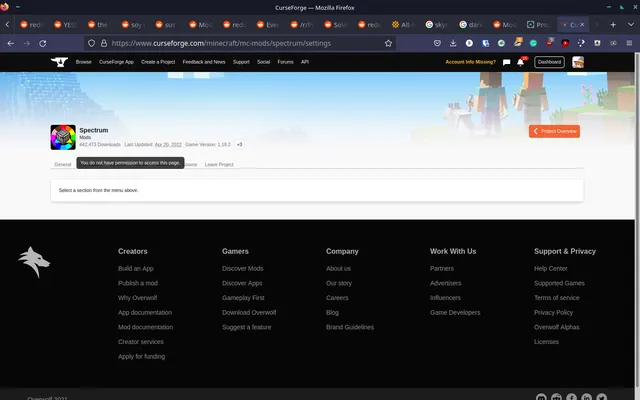
Task: Click the Account Info Missing? warning
Action: pyautogui.click(x=470, y=62)
